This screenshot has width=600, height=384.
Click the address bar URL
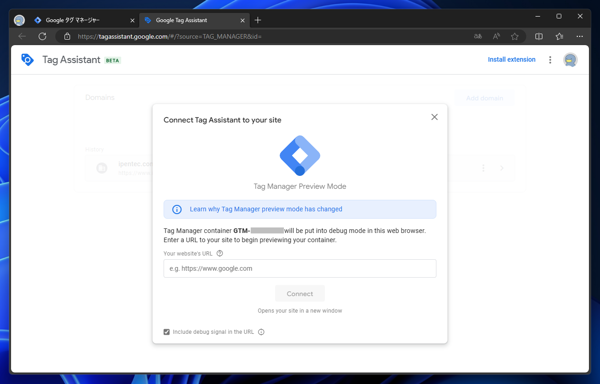pos(170,37)
